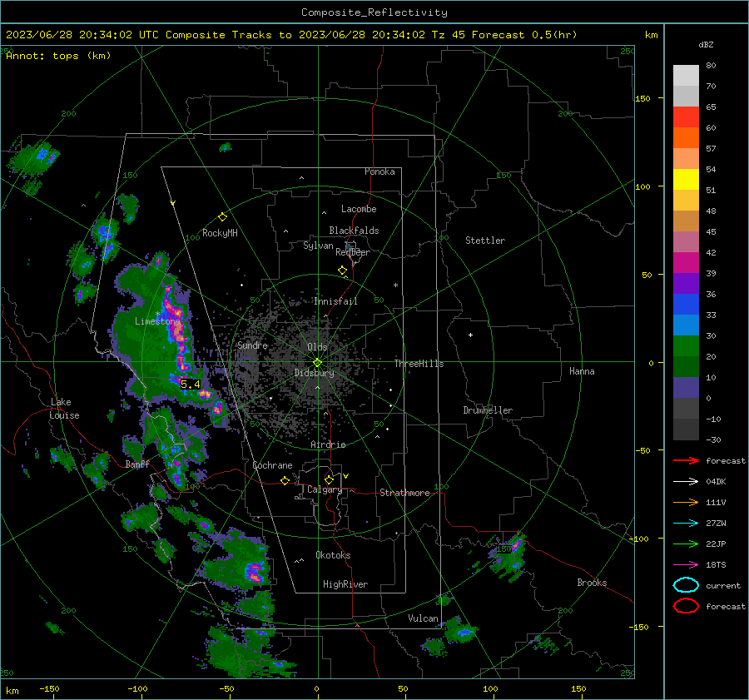Click the 'Hanna' city label
Viewport: 749px width, 700px height.
pyautogui.click(x=582, y=371)
